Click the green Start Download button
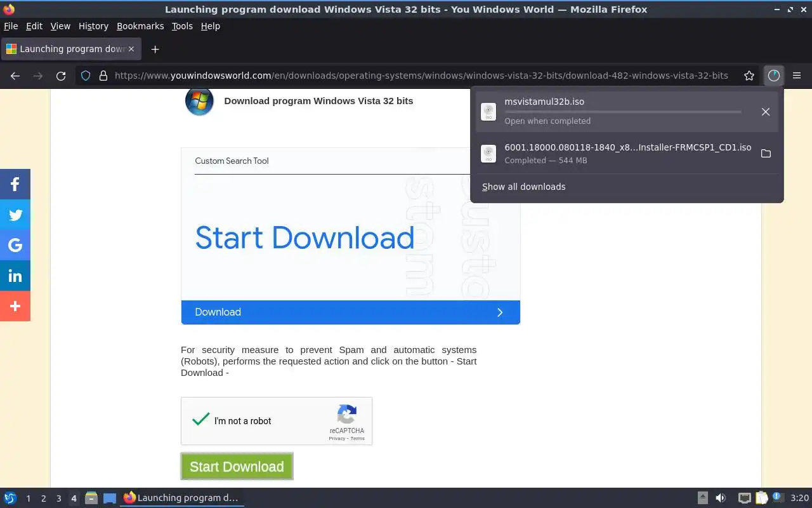 pos(237,467)
